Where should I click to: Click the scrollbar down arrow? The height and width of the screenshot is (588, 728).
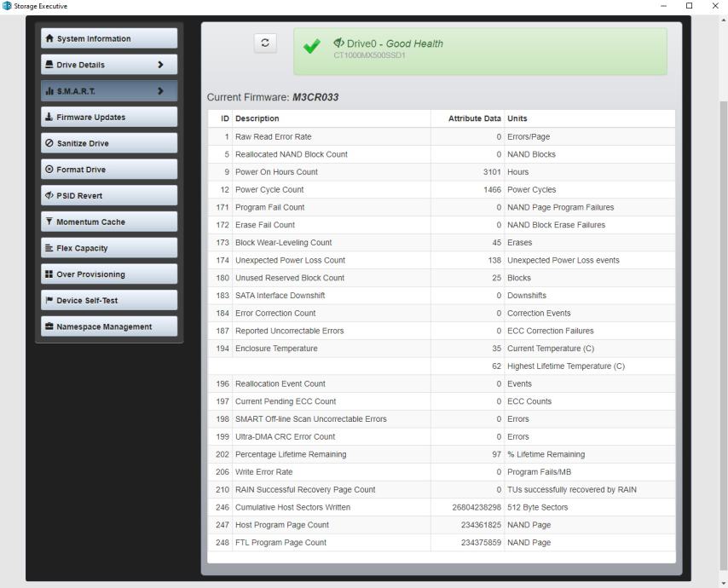[x=724, y=584]
